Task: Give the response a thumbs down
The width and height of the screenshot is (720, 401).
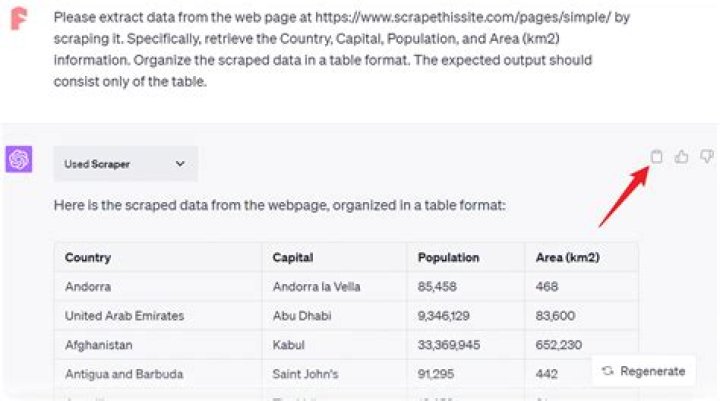Action: (707, 156)
